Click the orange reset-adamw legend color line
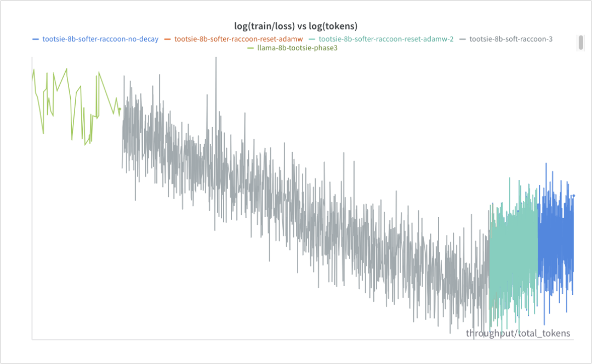 tap(168, 39)
